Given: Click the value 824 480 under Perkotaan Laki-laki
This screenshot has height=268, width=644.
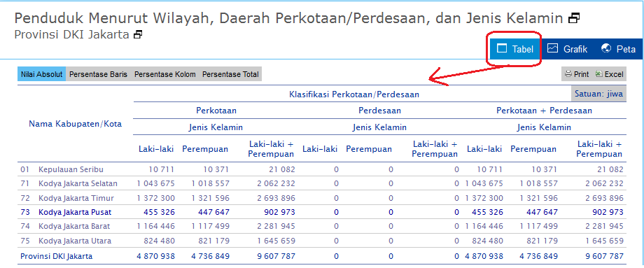Looking at the screenshot, I should click(x=160, y=241).
